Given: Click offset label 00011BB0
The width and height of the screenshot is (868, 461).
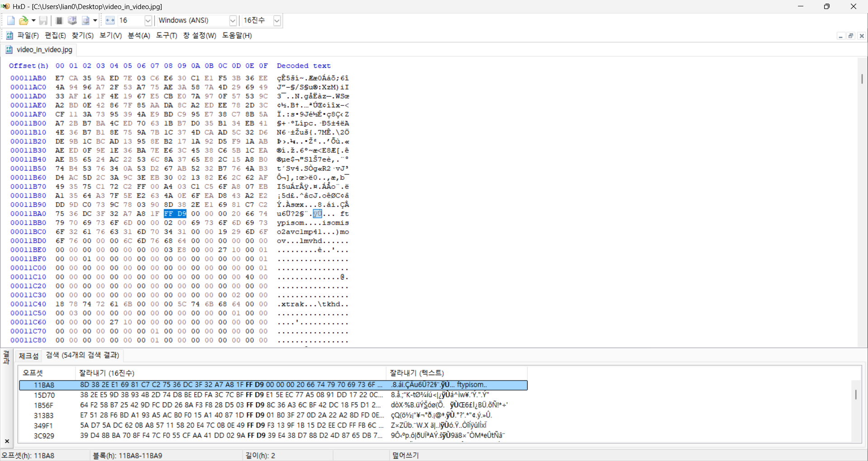Looking at the screenshot, I should (28, 223).
